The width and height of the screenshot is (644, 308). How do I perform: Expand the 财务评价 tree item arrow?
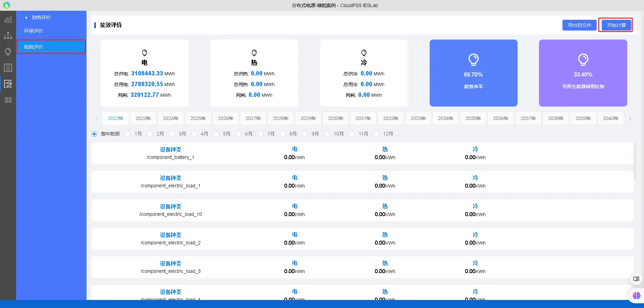click(x=26, y=17)
